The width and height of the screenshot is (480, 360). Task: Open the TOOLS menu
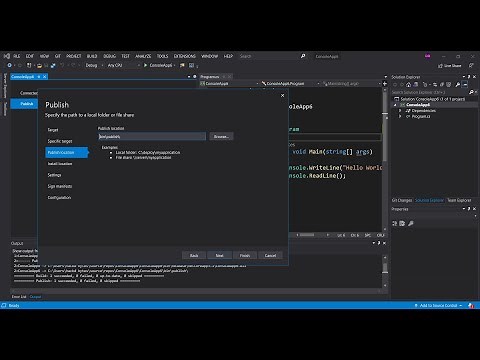[x=162, y=56]
